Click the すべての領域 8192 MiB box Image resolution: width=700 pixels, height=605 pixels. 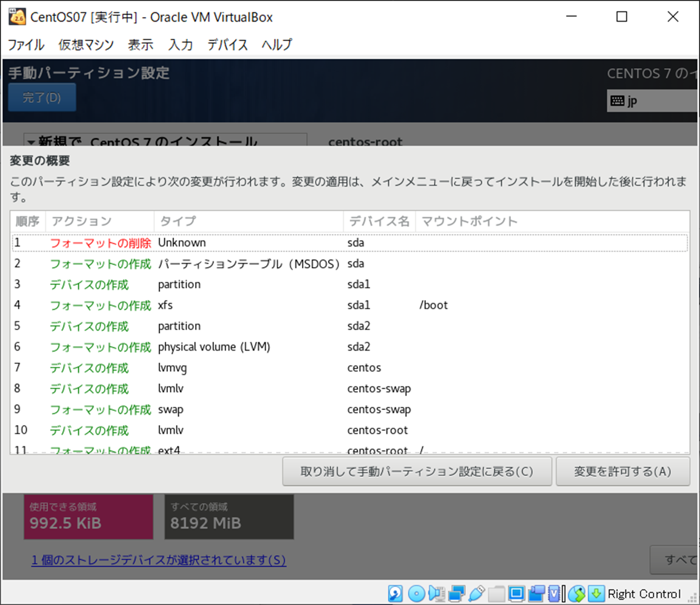(229, 517)
